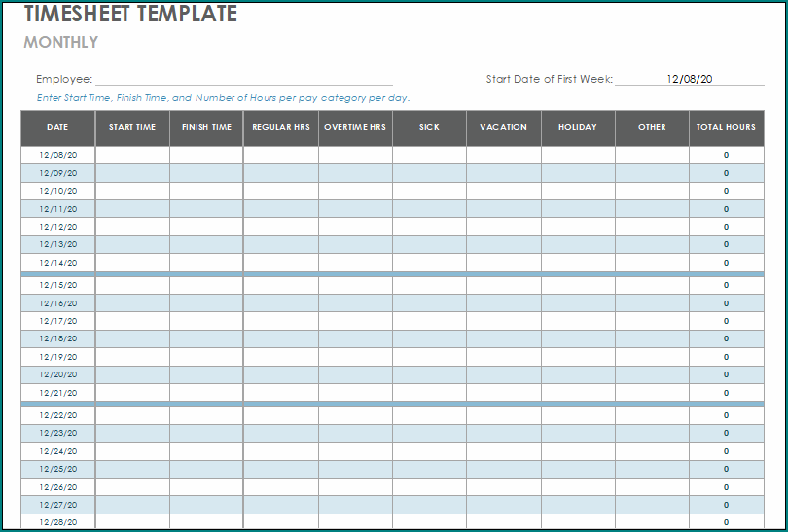Select Start Time cell for 12/08/20
788x532 pixels.
(x=132, y=156)
